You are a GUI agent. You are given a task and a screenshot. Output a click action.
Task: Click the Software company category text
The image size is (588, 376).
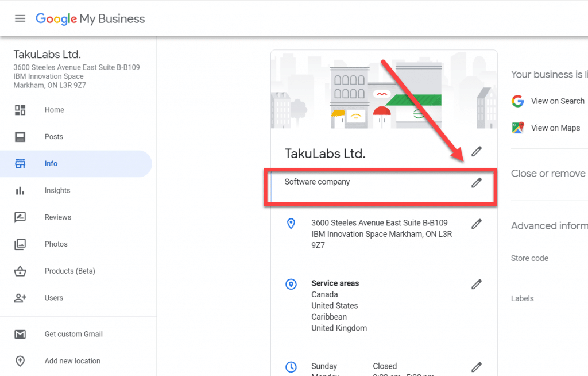coord(317,182)
